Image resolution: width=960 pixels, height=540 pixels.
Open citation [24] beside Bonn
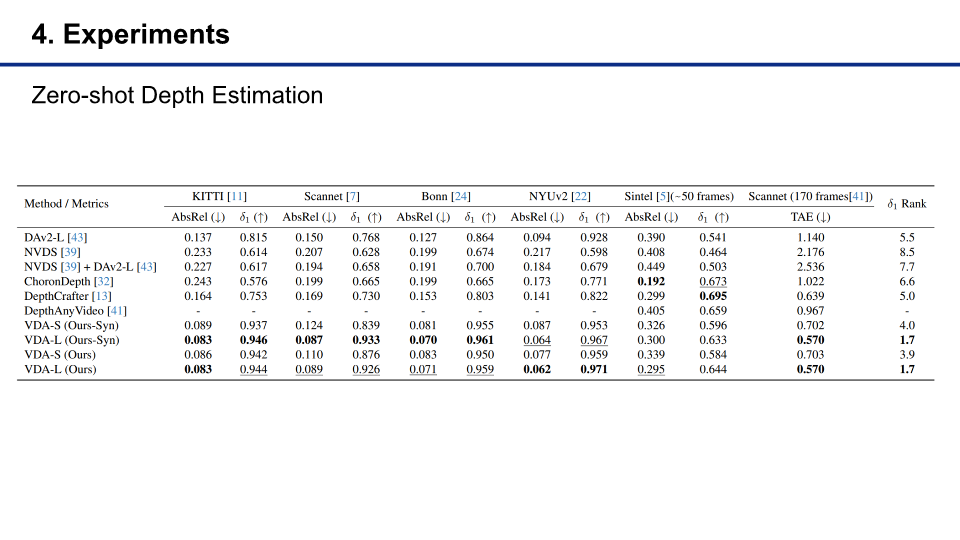coord(460,196)
